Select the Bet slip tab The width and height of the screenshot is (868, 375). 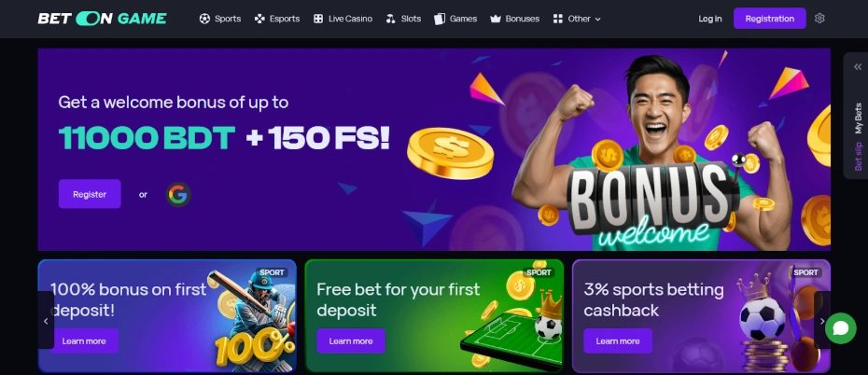tap(859, 157)
